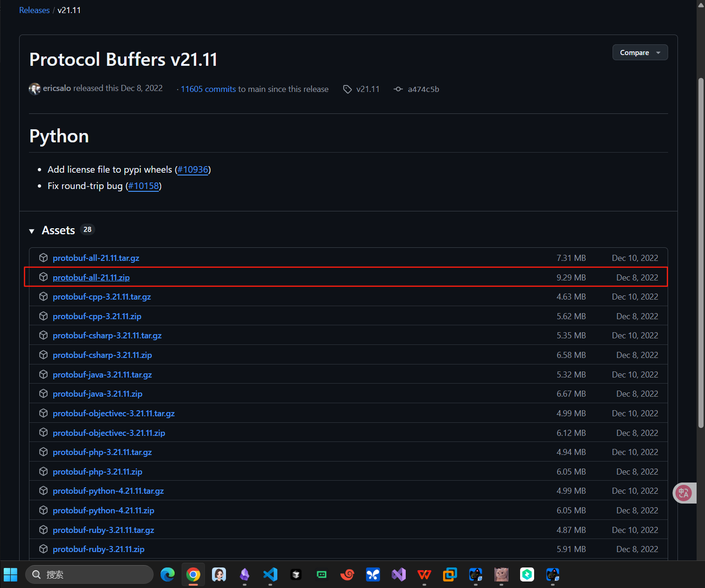
Task: Click the taskbar search box
Action: click(x=89, y=574)
